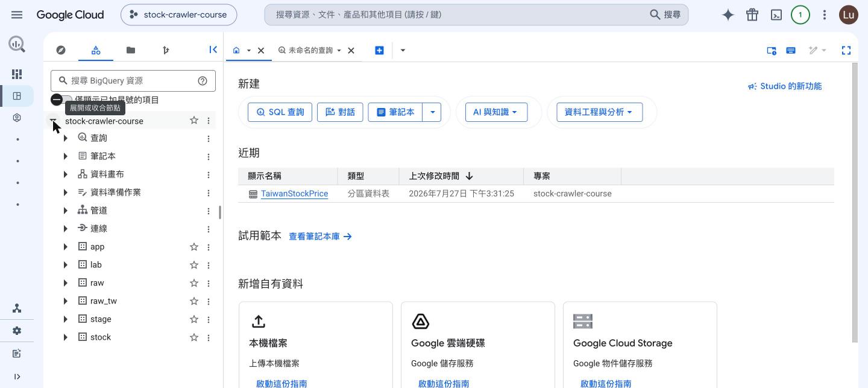
Task: Expand the 查詢 node
Action: [65, 138]
